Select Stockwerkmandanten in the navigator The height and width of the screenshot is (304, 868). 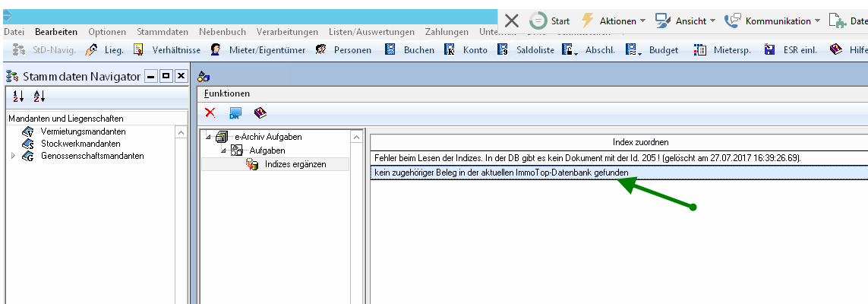coord(80,144)
